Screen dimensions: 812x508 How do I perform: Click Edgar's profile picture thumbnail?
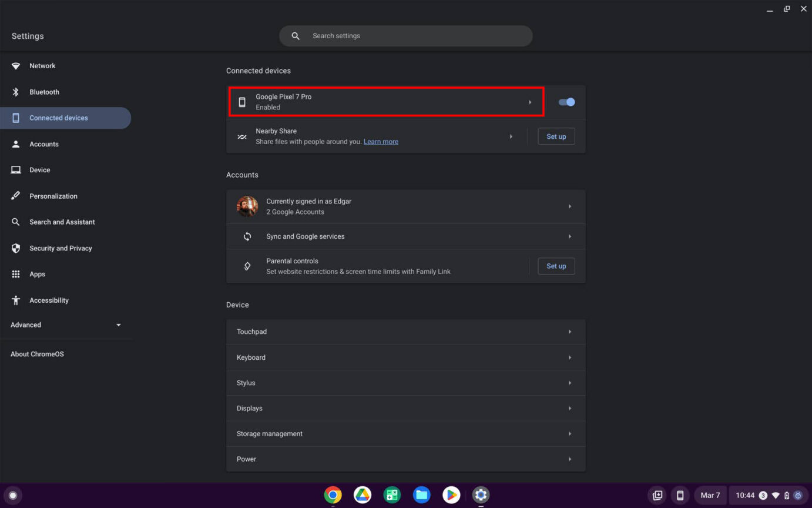pyautogui.click(x=247, y=206)
